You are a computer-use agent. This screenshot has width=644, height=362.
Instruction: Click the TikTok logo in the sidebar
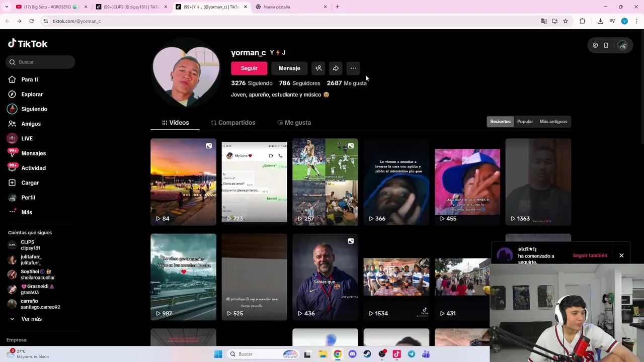[x=28, y=44]
